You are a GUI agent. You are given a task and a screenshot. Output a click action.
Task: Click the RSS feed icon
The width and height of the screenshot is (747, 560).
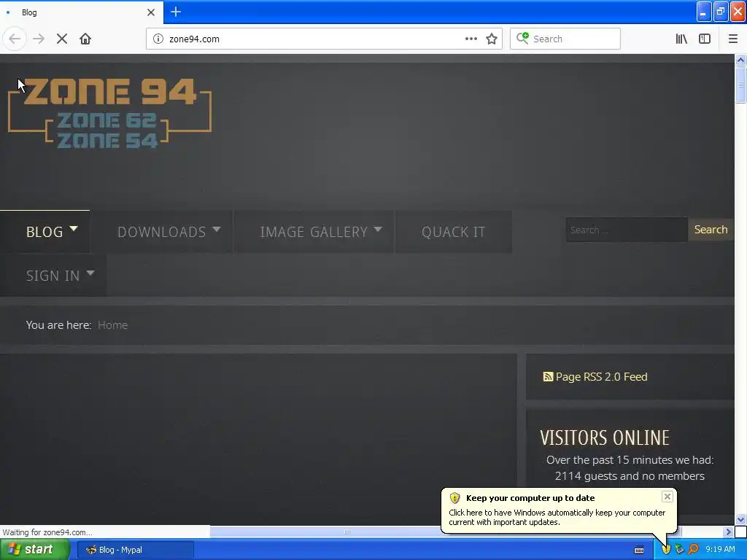coord(548,377)
